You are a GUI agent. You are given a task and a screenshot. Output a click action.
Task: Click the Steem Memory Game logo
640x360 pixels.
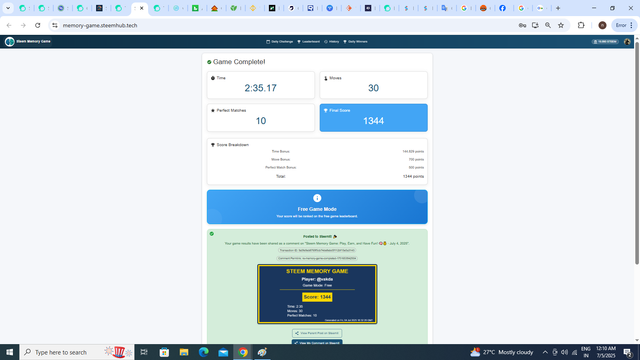pyautogui.click(x=27, y=42)
